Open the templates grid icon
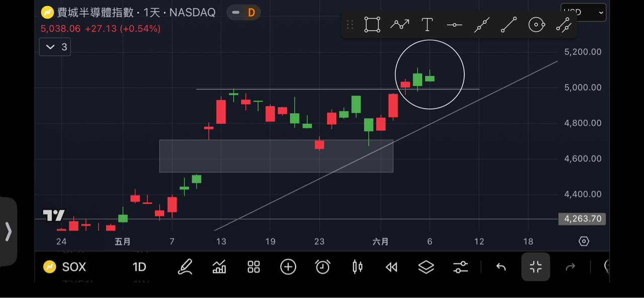 click(254, 267)
